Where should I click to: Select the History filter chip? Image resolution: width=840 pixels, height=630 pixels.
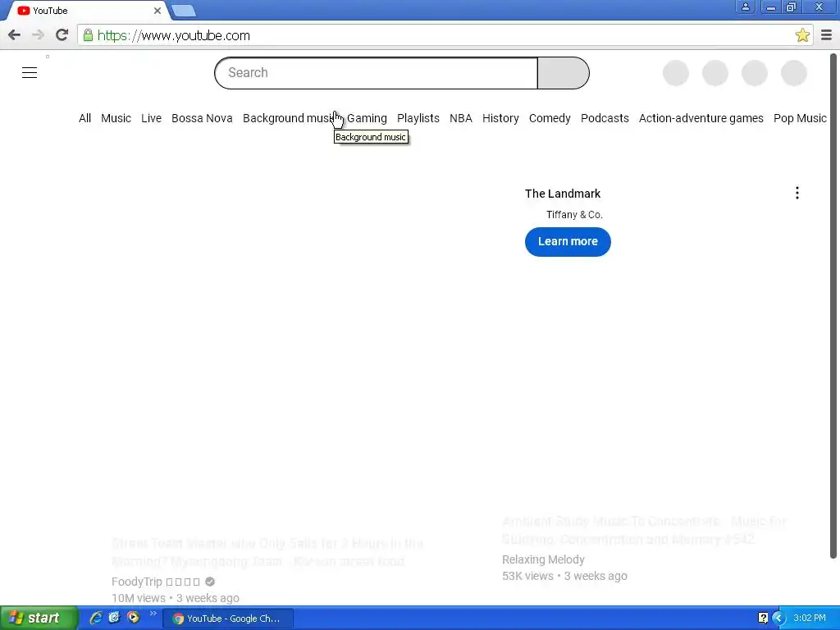tap(500, 118)
